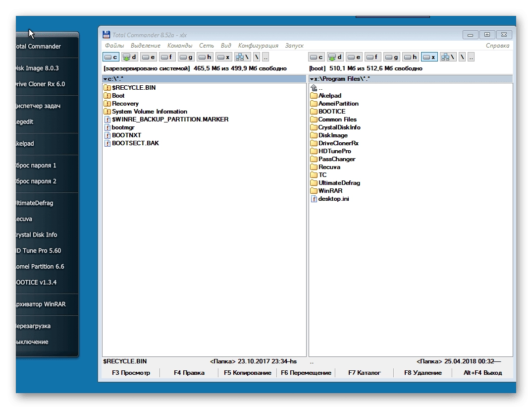Click F7 Каталог button
This screenshot has height=409, width=532.
coord(365,373)
